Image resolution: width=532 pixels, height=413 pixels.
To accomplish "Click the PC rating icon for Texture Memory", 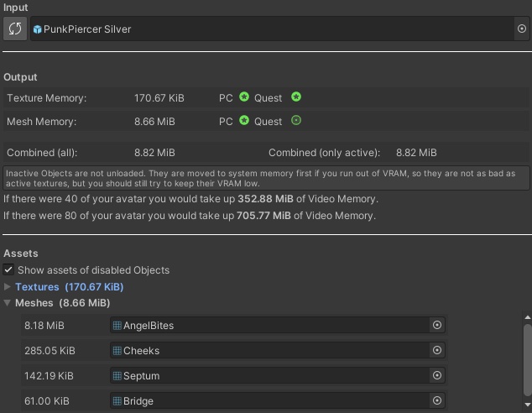I will coord(244,97).
